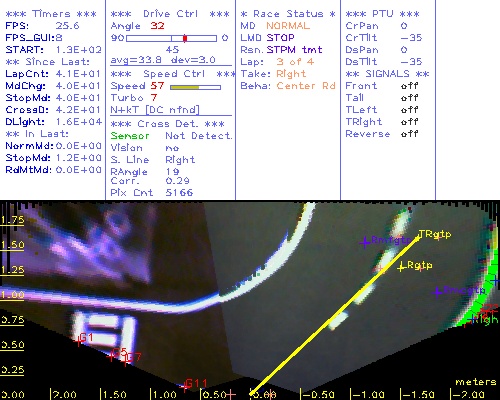Click the Center Rd behavior text

tap(306, 86)
